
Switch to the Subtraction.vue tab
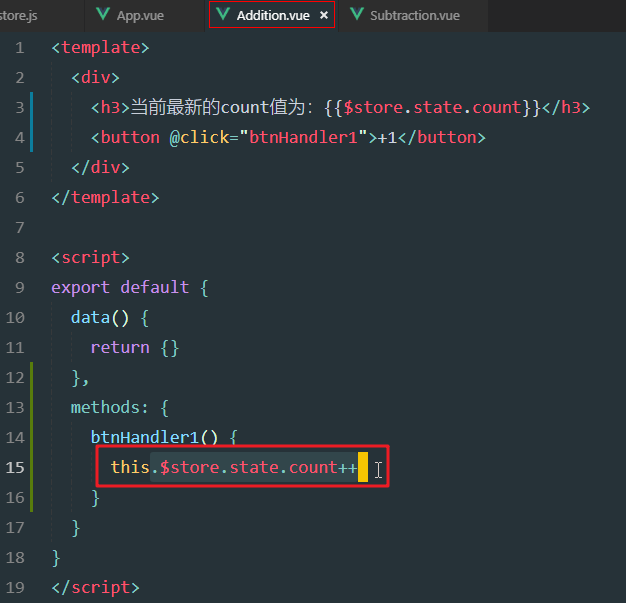413,16
